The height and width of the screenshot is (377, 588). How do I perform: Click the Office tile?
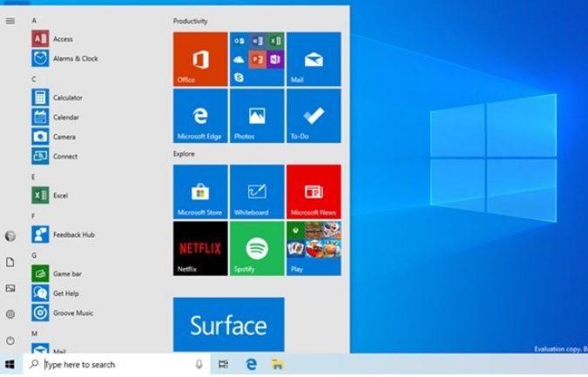(x=200, y=59)
